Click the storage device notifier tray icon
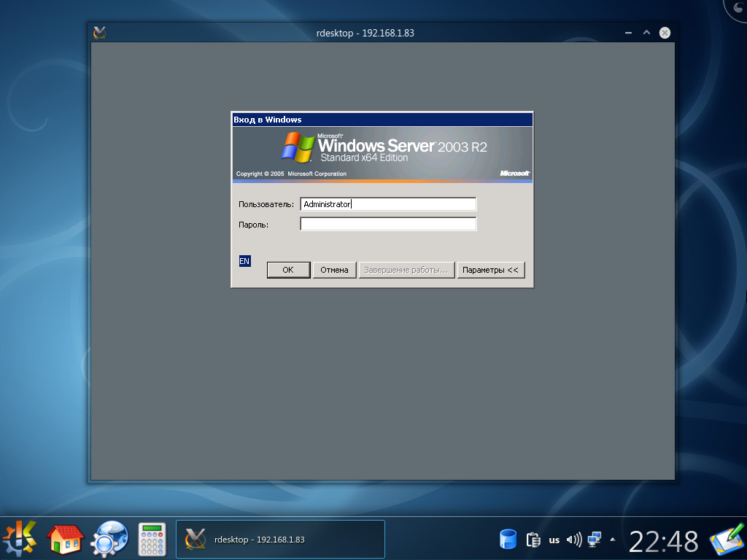This screenshot has height=560, width=747. pos(508,540)
